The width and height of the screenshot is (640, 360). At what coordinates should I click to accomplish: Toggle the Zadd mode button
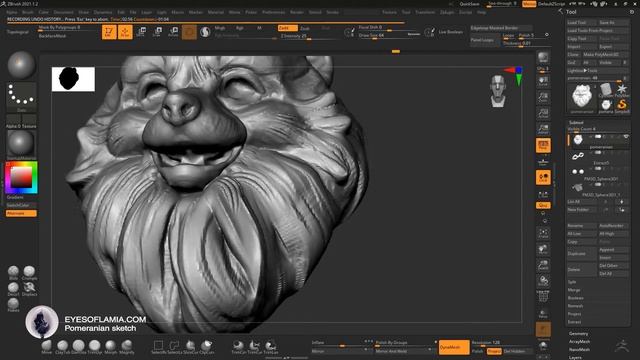(x=288, y=28)
